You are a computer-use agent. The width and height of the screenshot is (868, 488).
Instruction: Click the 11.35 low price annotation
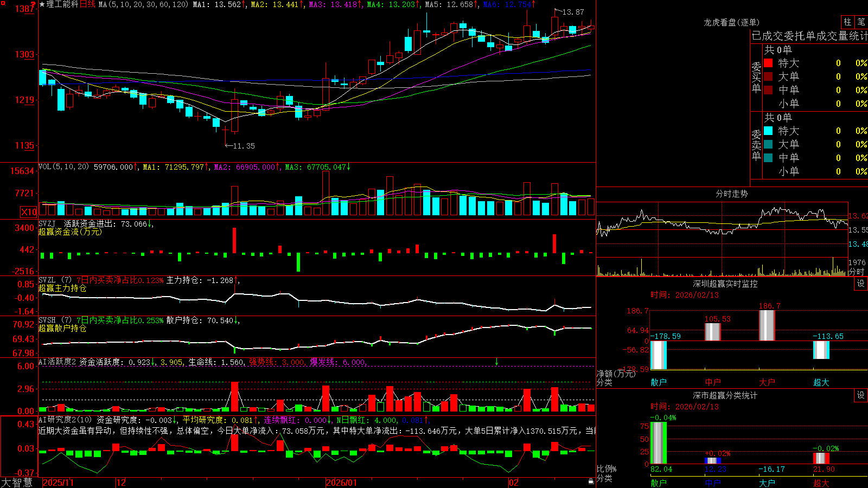pyautogui.click(x=244, y=146)
